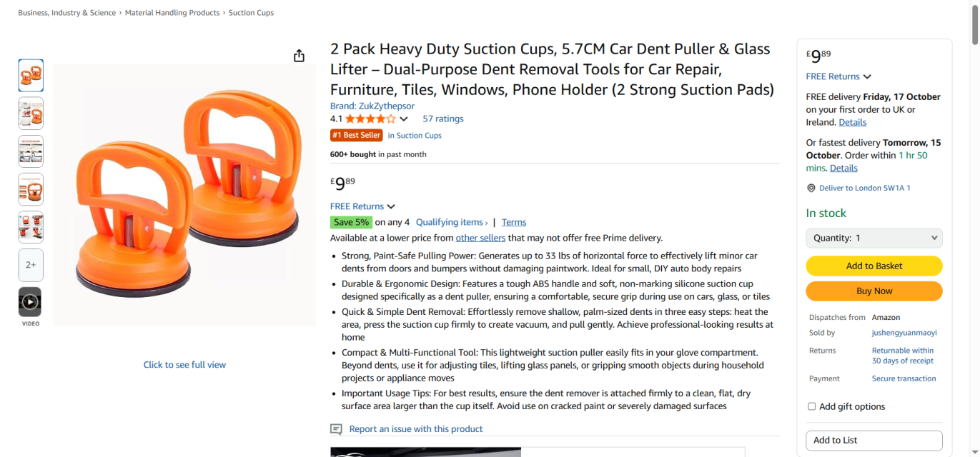The image size is (980, 457).
Task: Click the #1 Best Seller badge
Action: [357, 135]
